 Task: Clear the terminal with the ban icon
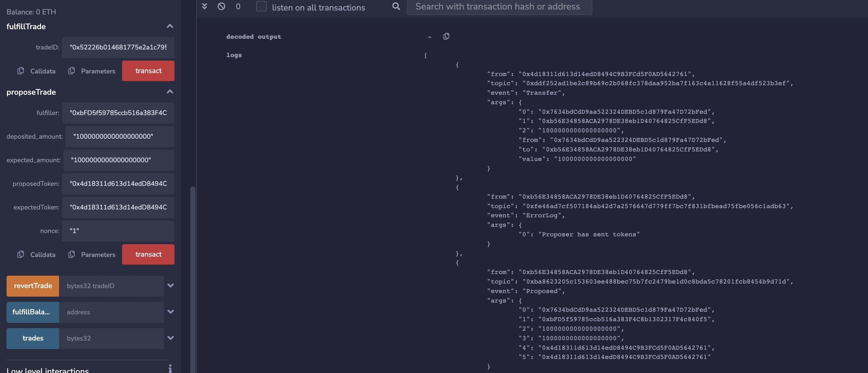(221, 6)
